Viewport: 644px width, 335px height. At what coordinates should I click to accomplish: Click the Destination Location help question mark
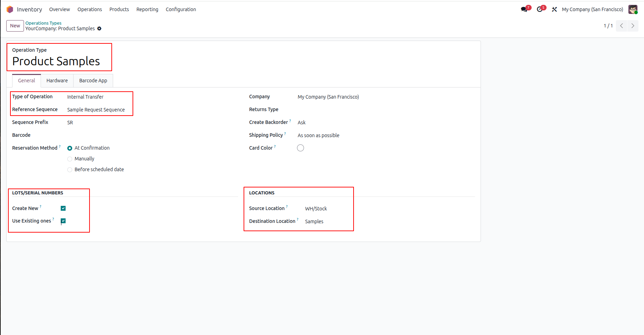pos(297,220)
